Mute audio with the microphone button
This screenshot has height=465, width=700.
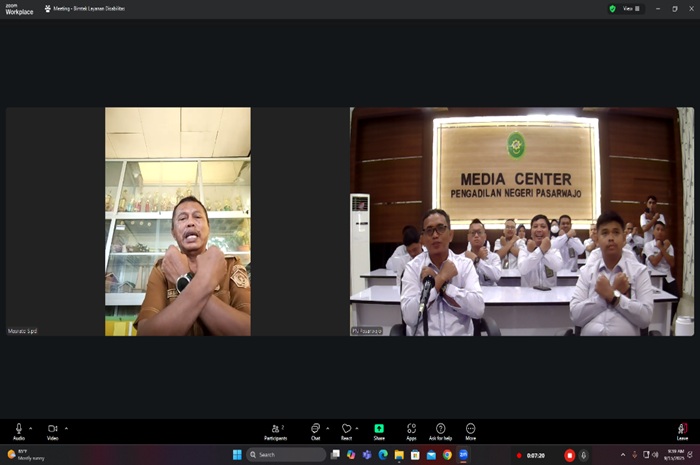[19, 431]
